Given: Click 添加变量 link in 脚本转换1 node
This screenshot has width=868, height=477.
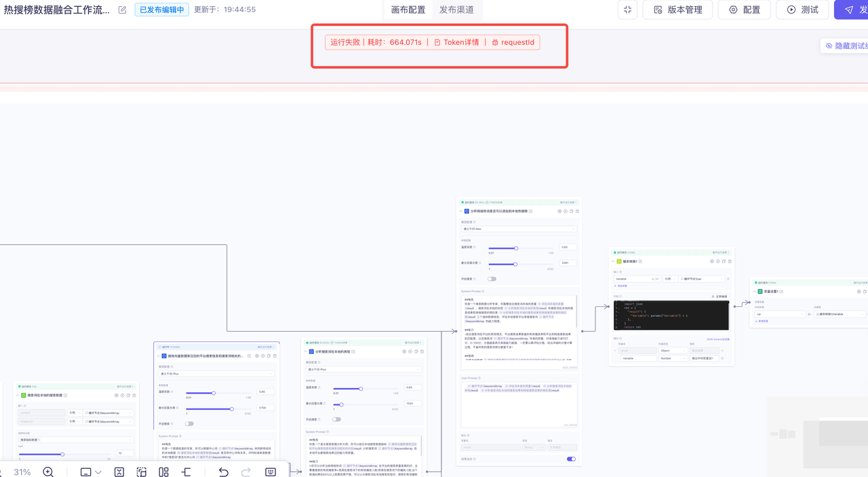Looking at the screenshot, I should 621,286.
